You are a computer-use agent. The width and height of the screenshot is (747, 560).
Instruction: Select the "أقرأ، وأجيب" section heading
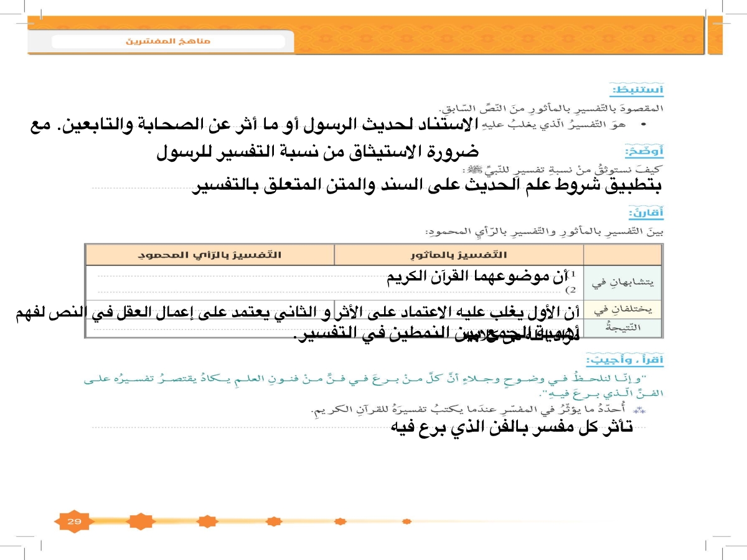pyautogui.click(x=625, y=361)
